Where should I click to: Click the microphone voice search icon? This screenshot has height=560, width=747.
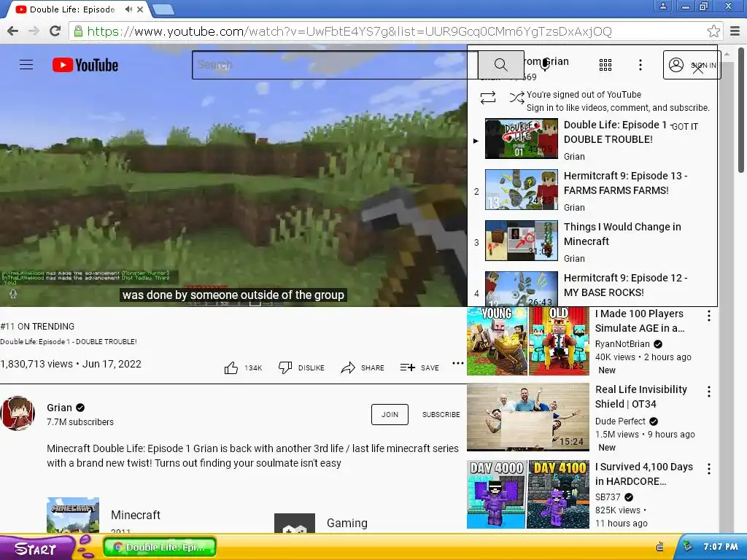pyautogui.click(x=546, y=64)
